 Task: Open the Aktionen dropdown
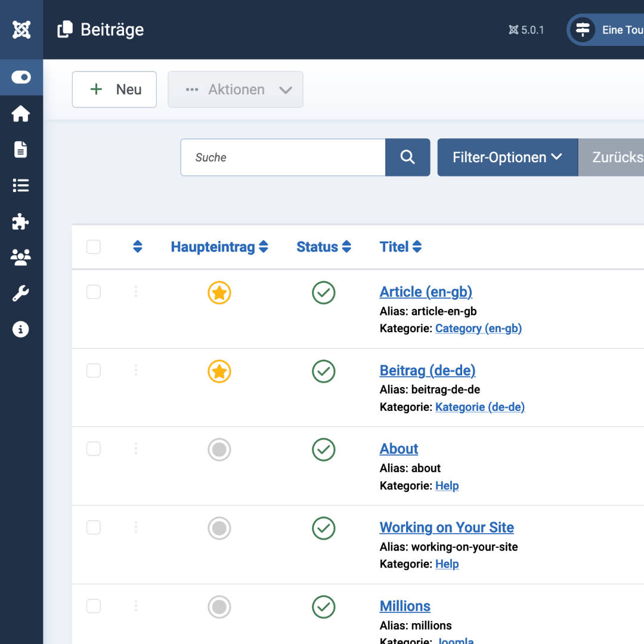pyautogui.click(x=236, y=89)
